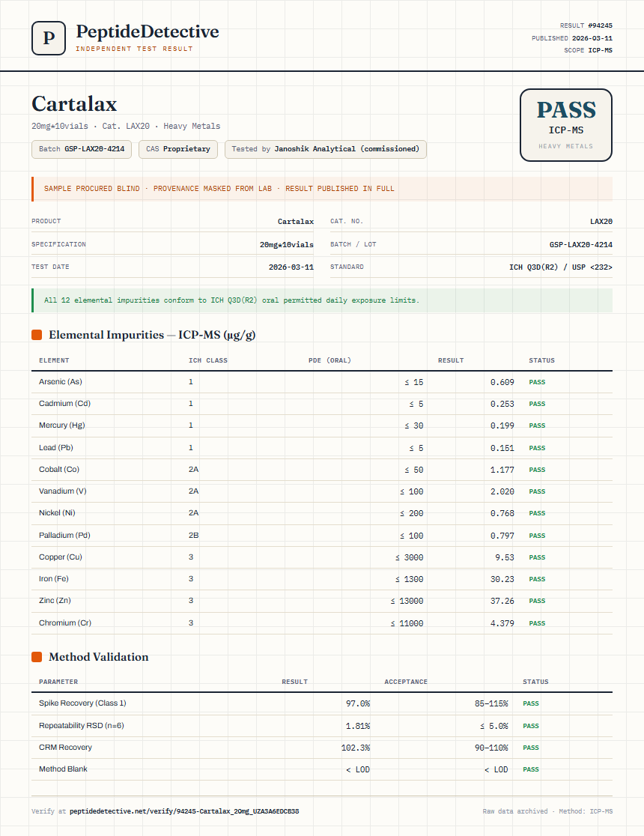Select the Iron (Fe) row label

point(54,579)
